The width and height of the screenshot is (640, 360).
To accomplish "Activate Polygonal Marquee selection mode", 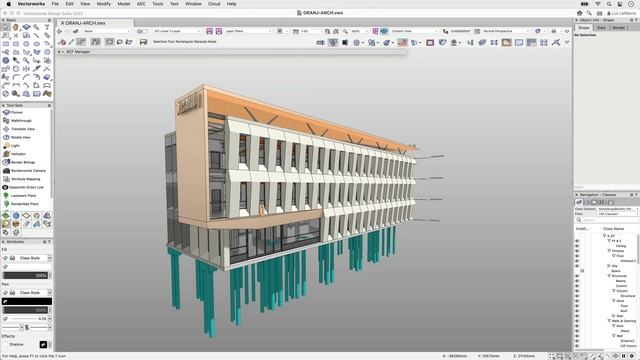I will (129, 42).
